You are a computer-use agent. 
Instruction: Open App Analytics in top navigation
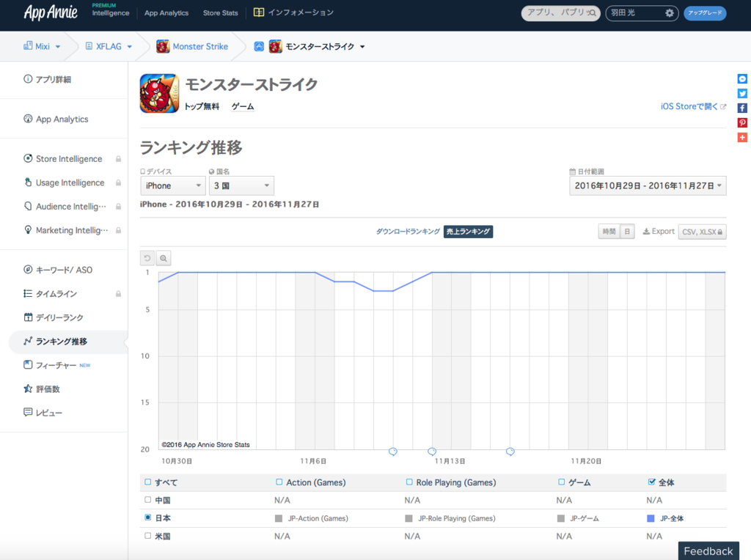pos(166,13)
